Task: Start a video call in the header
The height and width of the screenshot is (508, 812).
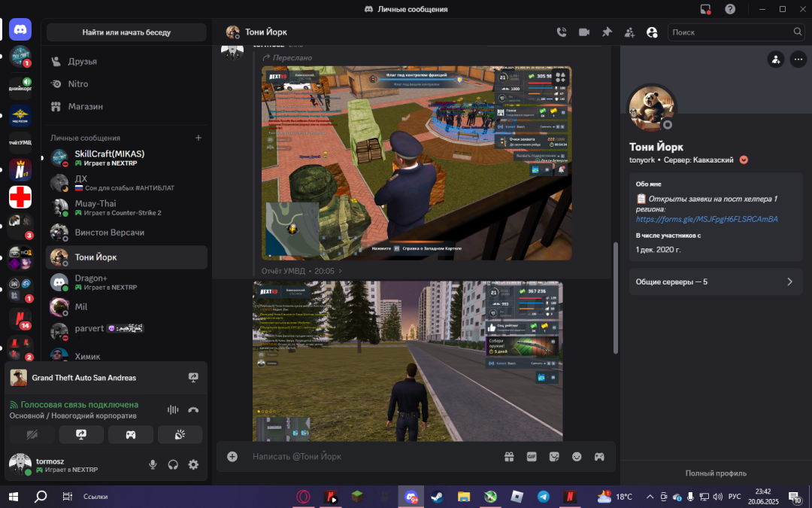Action: pos(583,32)
